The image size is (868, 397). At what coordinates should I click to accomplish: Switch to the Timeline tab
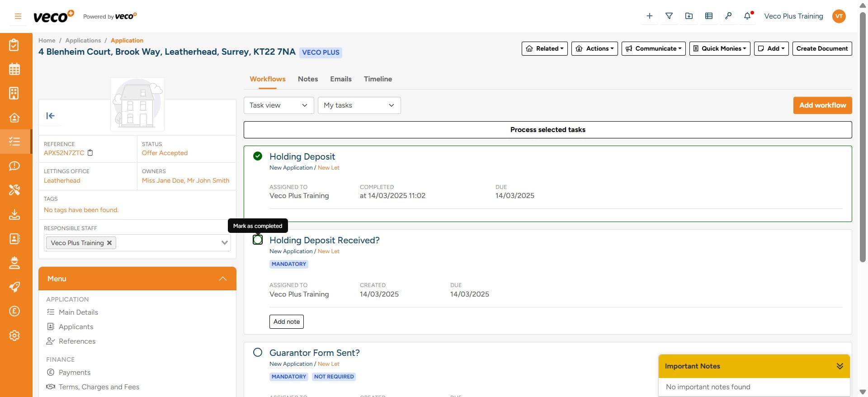[377, 79]
